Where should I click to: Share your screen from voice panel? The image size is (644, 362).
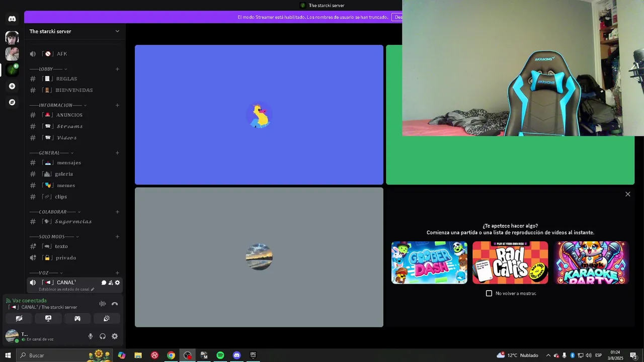pos(48,318)
